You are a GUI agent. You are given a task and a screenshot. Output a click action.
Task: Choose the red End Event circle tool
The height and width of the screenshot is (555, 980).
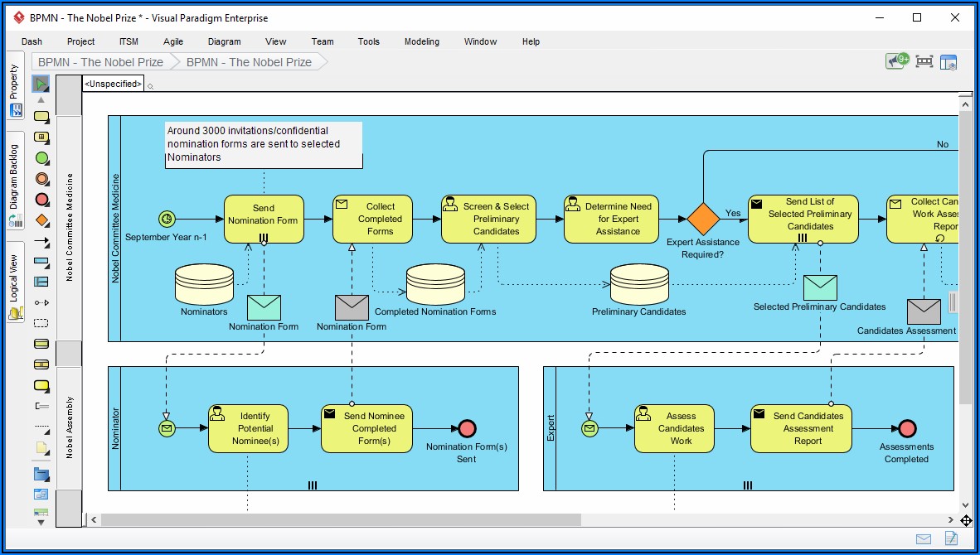click(x=41, y=200)
